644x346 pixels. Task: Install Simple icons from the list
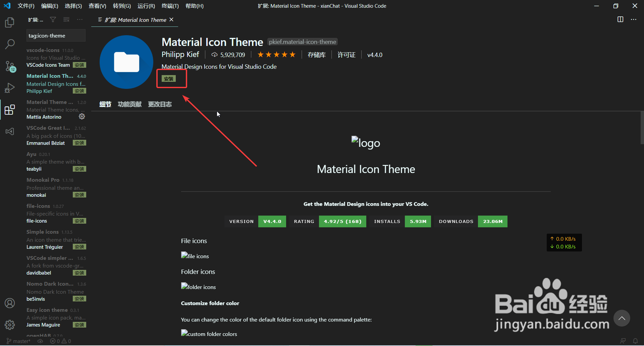(79, 247)
